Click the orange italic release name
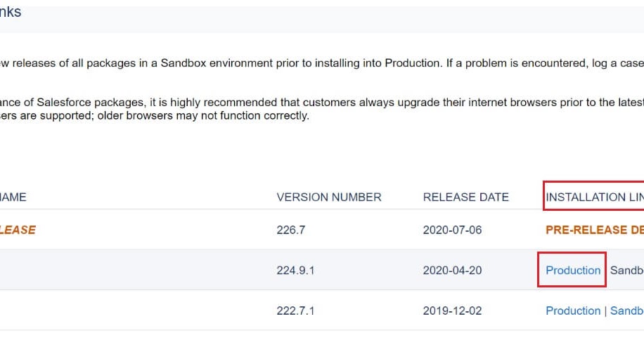Viewport: 644px width, 338px height. tap(18, 230)
